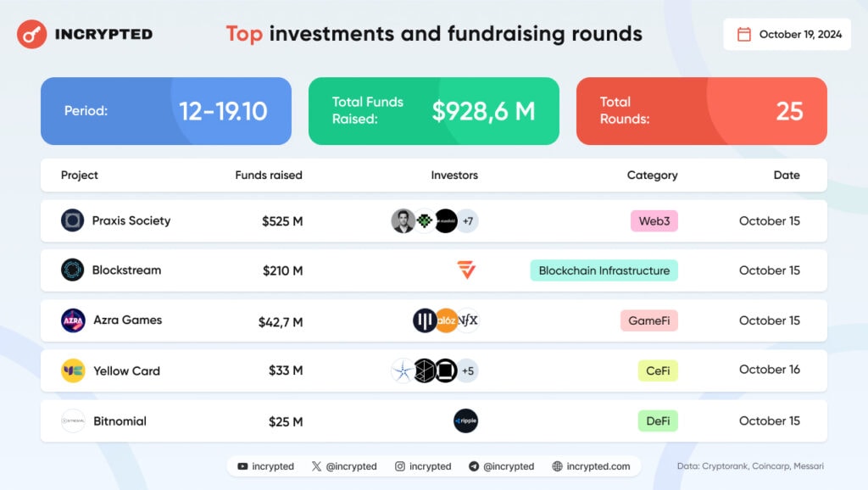Expand the +5 investors badge

(x=467, y=370)
